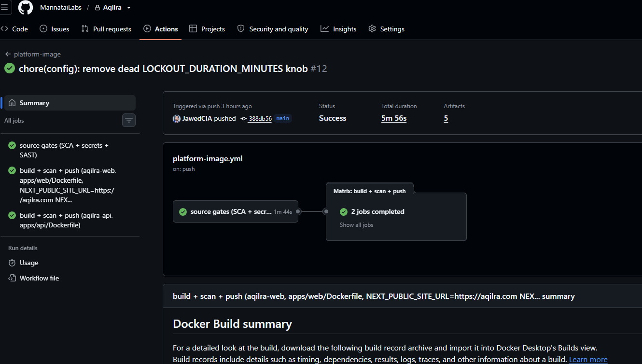Open source gates job node in graph
Viewport: 642px width, 364px height.
pos(236,211)
